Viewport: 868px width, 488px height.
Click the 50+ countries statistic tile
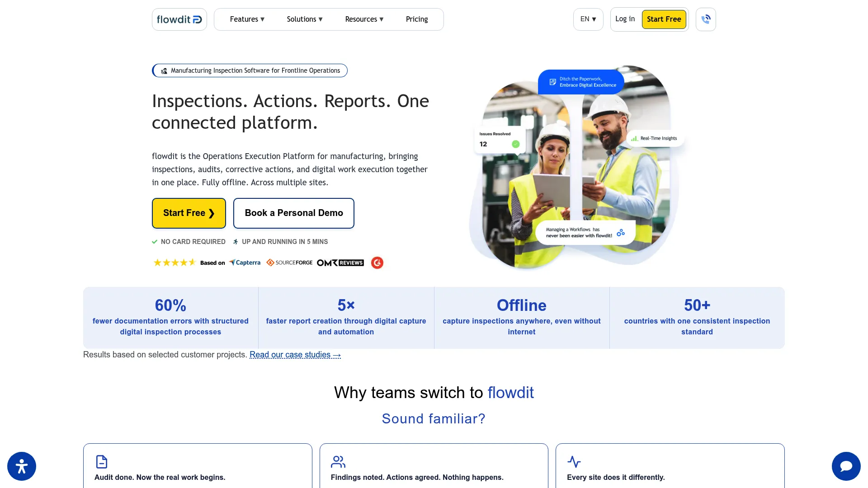point(697,318)
